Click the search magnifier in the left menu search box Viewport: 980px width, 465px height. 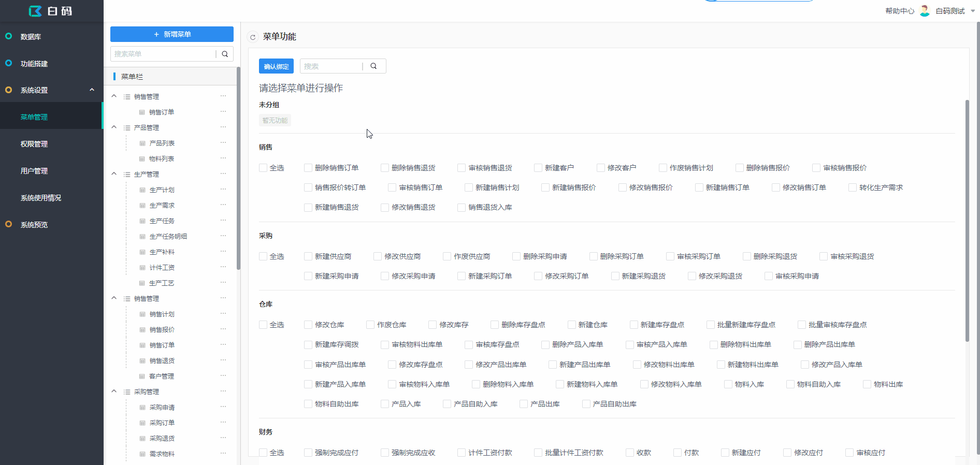[225, 54]
